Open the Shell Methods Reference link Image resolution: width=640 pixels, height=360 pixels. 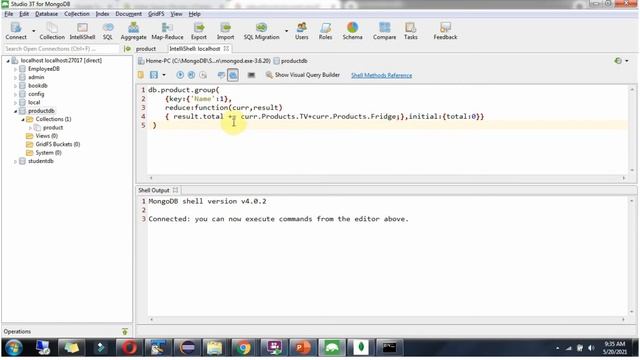[381, 76]
